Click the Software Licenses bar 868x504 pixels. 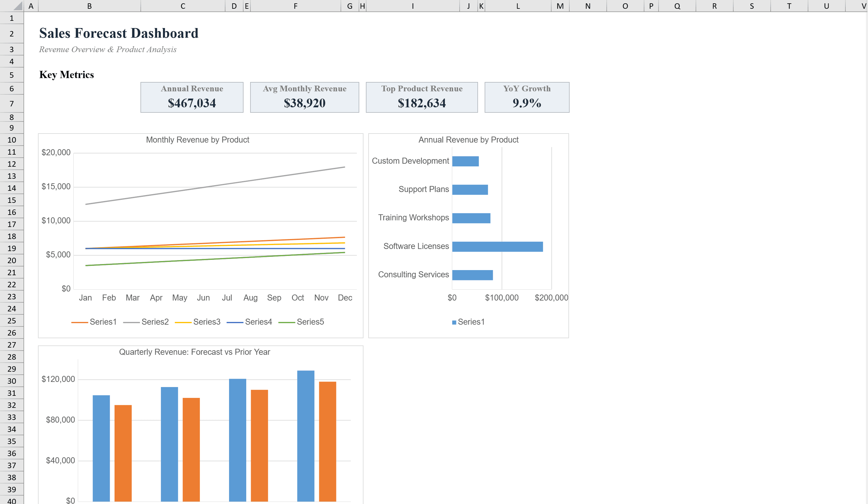click(x=497, y=246)
